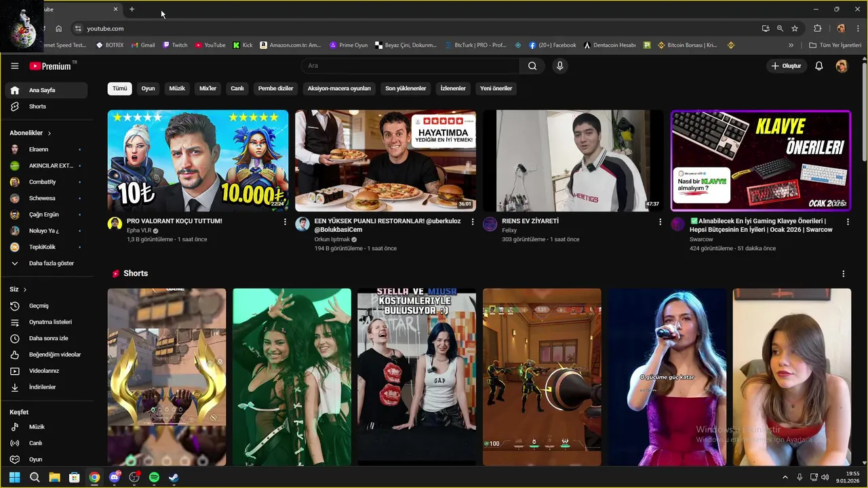Focus the Ara search field
Screen dimensions: 868x488
[410, 66]
